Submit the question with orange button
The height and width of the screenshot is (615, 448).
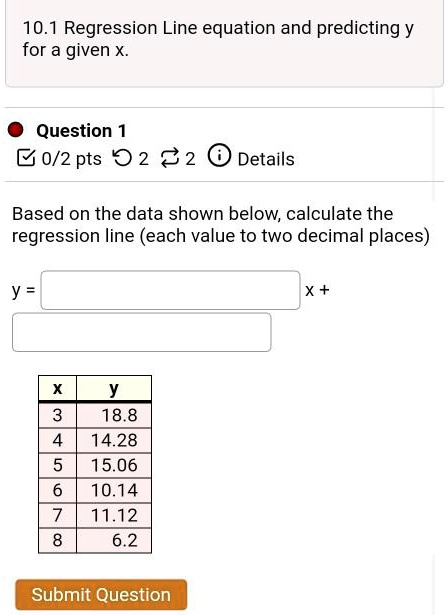101,595
